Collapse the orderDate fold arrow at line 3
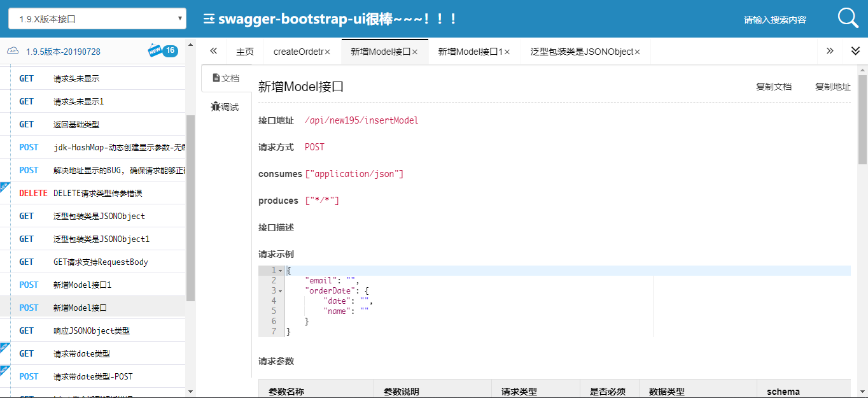The image size is (868, 398). [281, 291]
